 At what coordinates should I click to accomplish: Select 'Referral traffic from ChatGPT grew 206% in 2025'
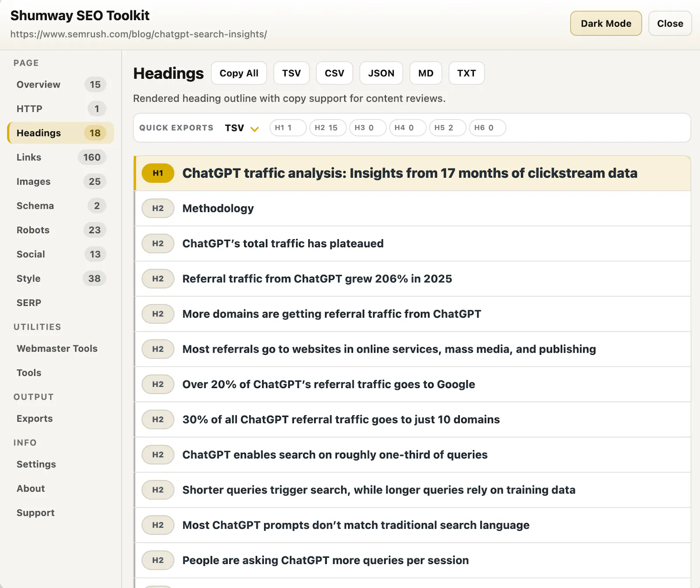click(x=317, y=279)
